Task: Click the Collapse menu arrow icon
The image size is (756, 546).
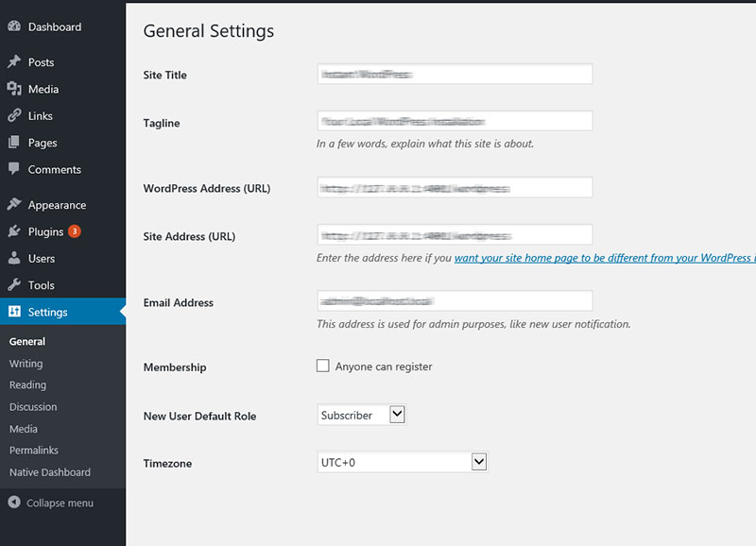Action: (x=14, y=503)
